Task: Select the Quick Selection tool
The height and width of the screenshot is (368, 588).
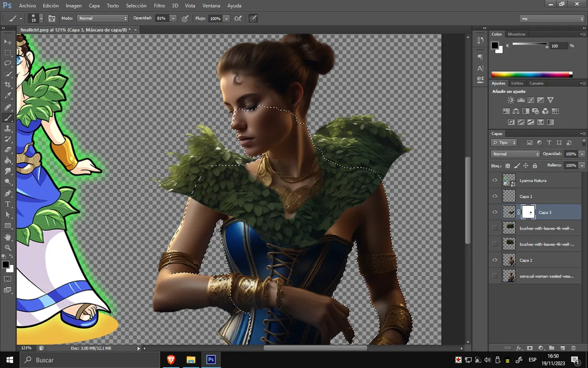Action: [8, 74]
